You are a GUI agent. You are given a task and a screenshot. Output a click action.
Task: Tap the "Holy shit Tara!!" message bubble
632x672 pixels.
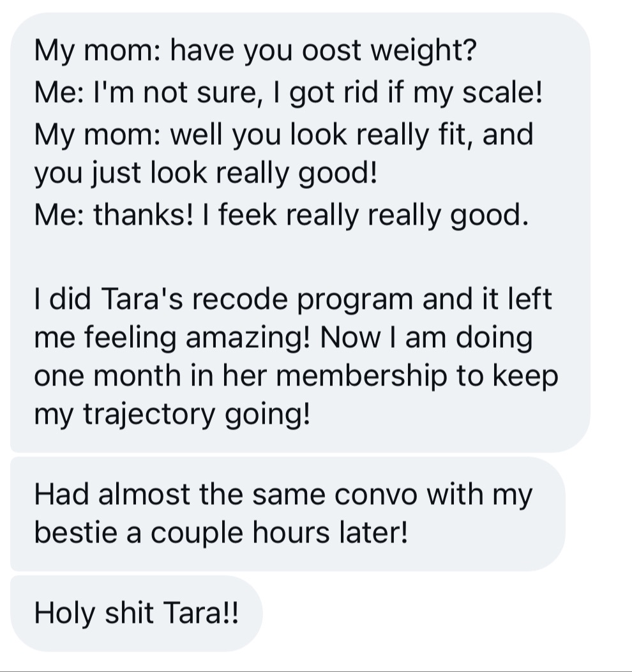pos(137,614)
